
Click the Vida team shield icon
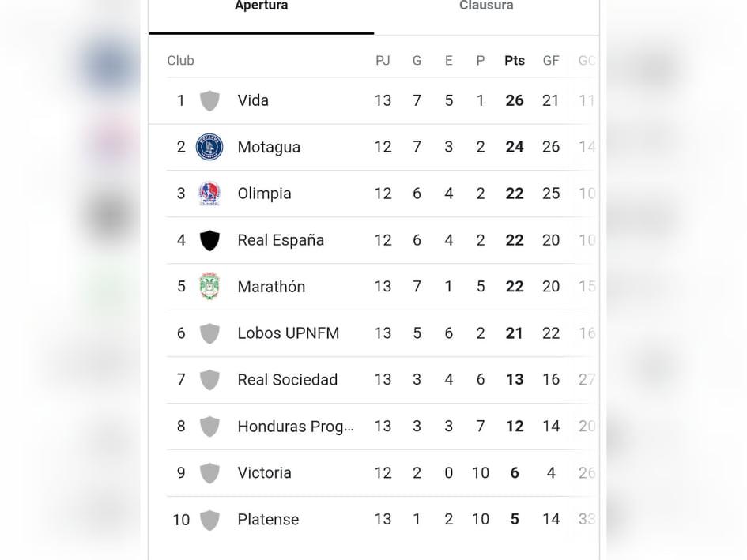point(209,100)
